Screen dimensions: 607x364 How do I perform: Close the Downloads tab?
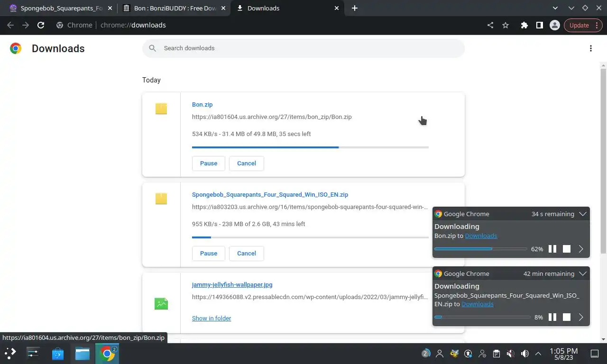pyautogui.click(x=337, y=8)
